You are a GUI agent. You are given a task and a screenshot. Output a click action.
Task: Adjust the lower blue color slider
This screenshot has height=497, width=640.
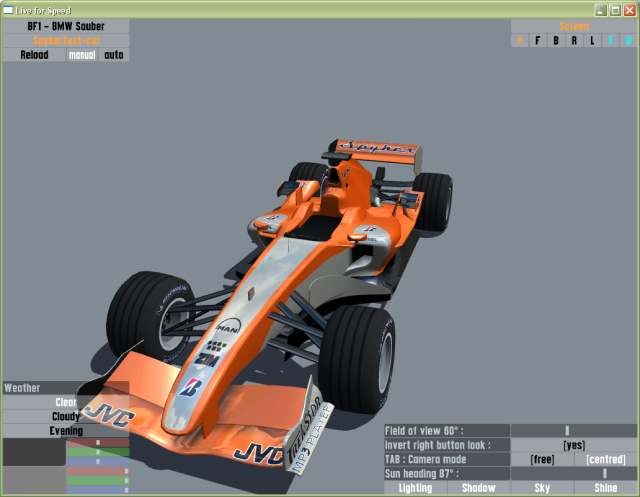(98, 490)
